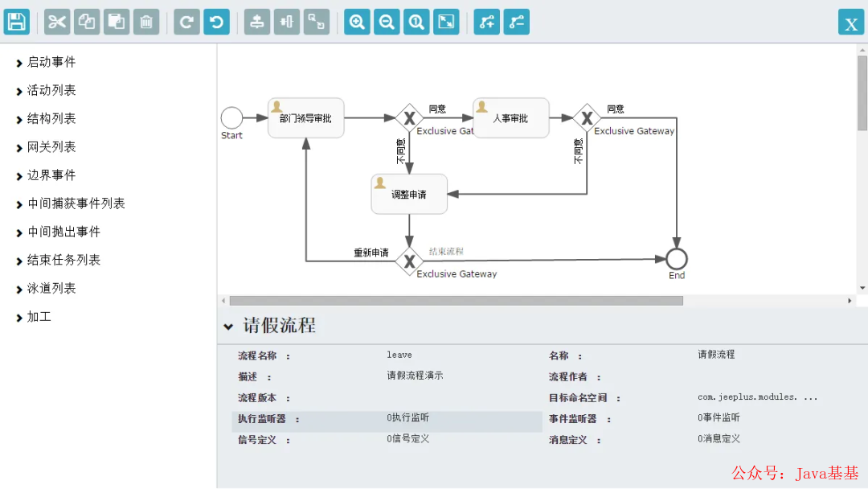Cut selection with the scissors icon
The height and width of the screenshot is (489, 868).
(x=57, y=23)
